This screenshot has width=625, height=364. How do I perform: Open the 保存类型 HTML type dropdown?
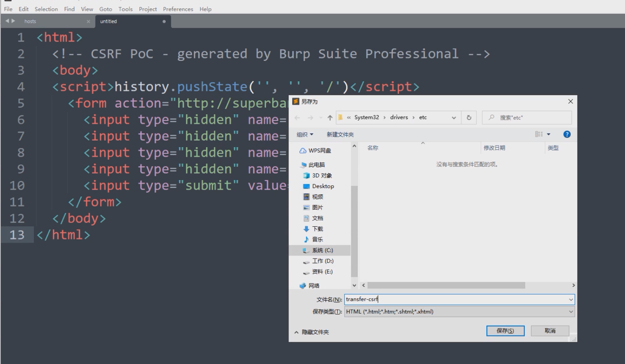click(x=460, y=311)
